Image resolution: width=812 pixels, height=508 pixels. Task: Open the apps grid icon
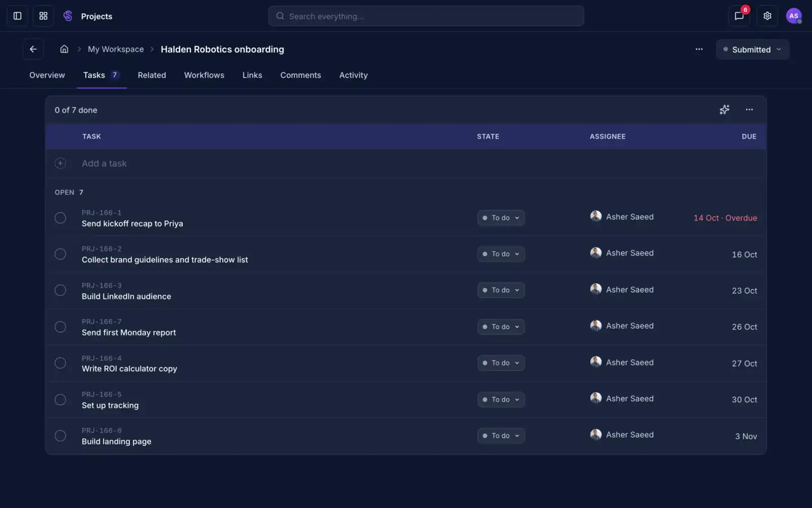point(43,16)
